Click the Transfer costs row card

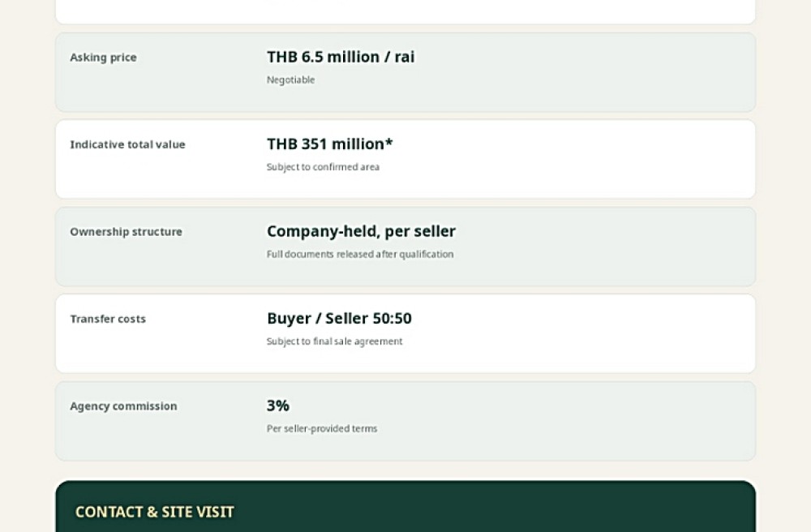coord(405,333)
